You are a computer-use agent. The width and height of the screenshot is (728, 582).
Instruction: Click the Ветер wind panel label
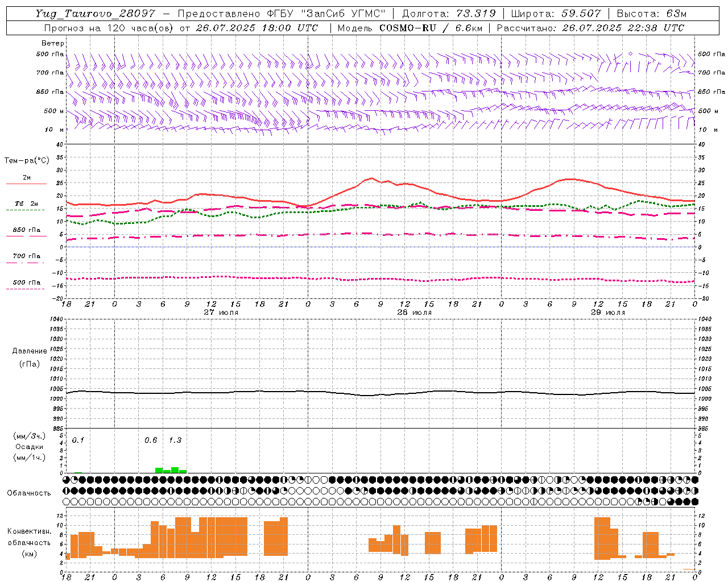tap(52, 43)
